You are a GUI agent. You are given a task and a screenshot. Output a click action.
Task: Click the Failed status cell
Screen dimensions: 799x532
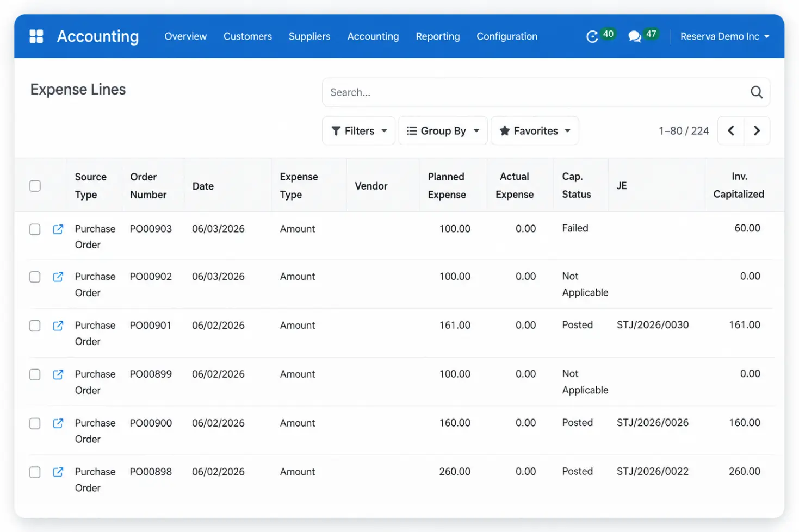575,228
